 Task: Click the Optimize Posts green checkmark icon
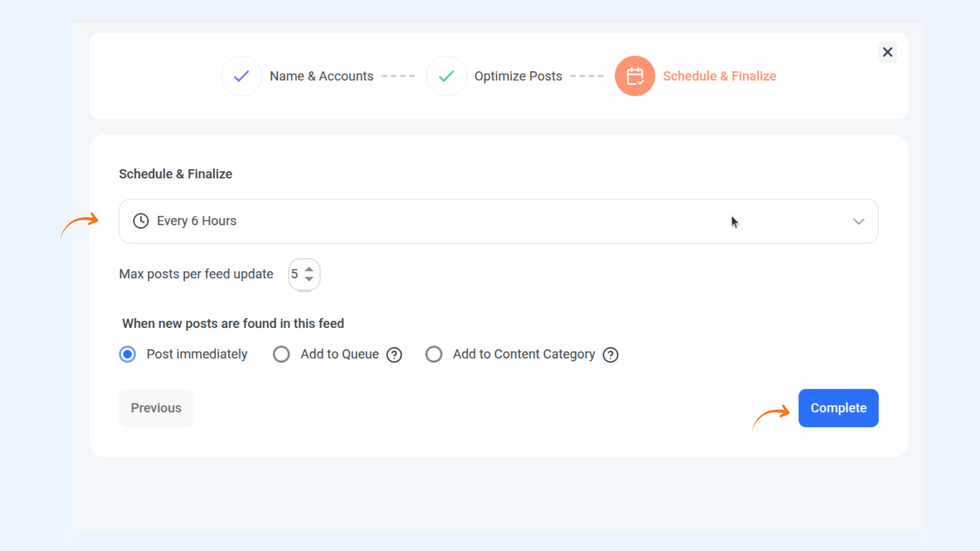click(447, 76)
